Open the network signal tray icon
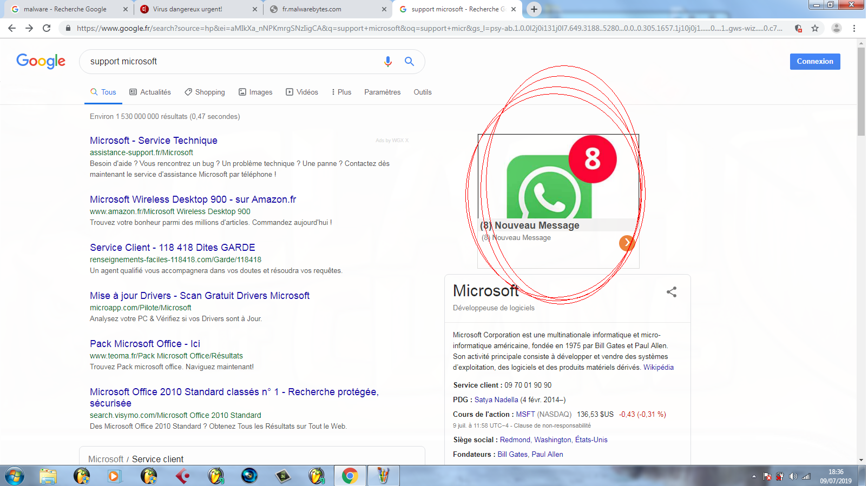Viewport: 868px width, 486px height. click(806, 476)
